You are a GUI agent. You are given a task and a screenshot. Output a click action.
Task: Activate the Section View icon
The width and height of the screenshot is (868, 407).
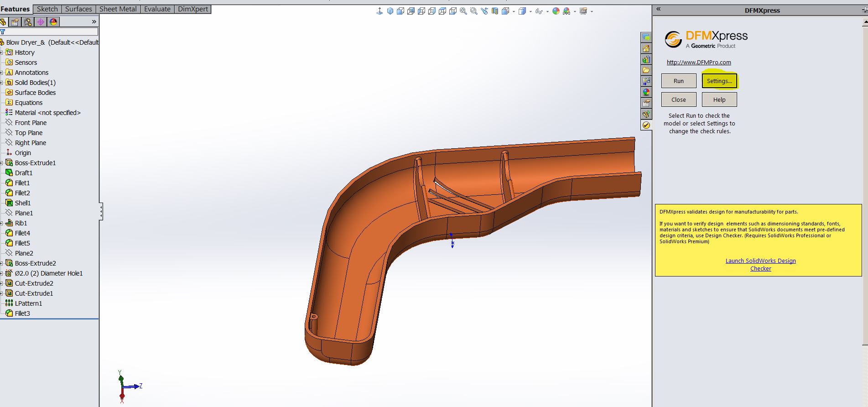point(495,11)
